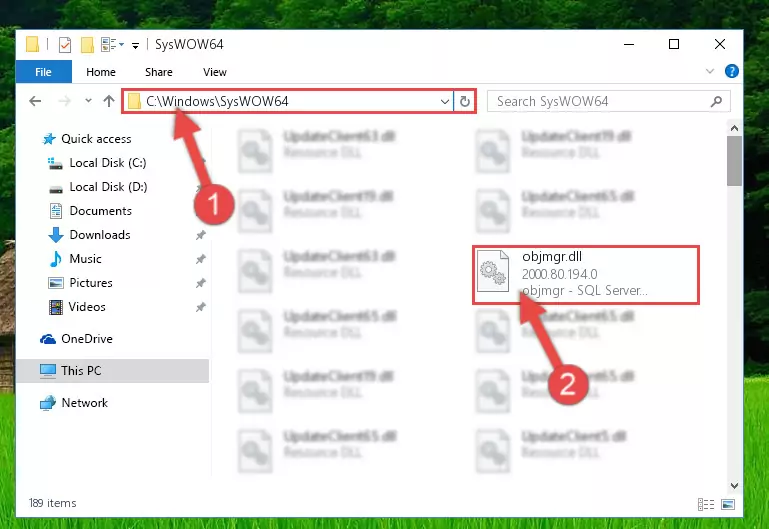
Task: Close the SysWOW64 window
Action: click(x=719, y=44)
